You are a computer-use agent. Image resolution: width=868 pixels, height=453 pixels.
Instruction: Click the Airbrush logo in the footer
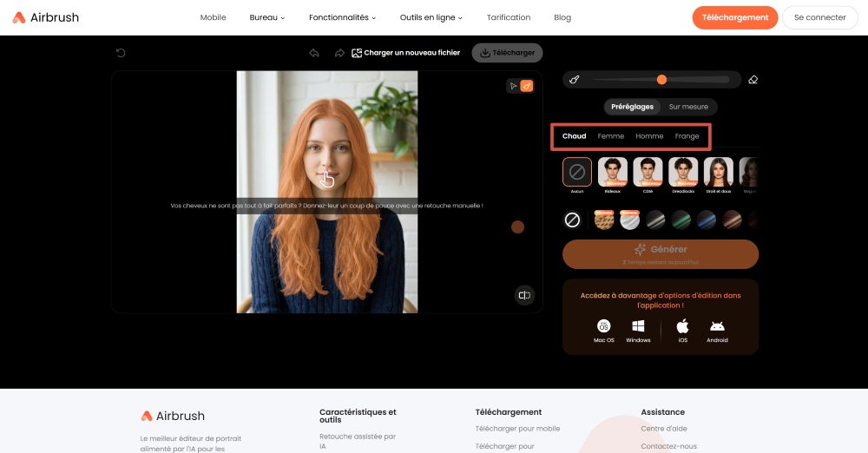click(172, 416)
